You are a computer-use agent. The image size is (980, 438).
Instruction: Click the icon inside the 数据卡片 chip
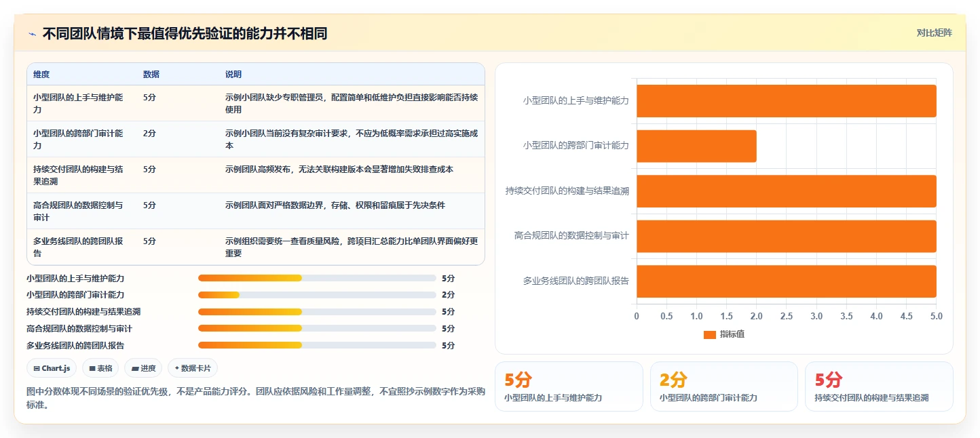point(177,368)
